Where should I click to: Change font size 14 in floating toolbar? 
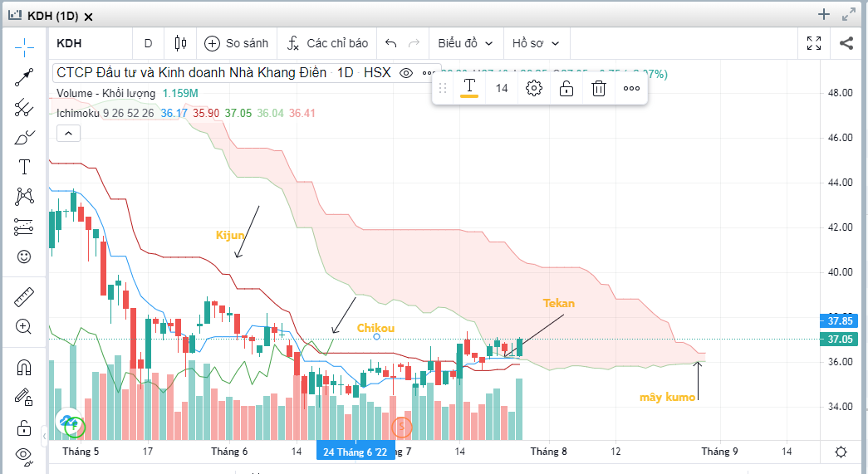click(502, 88)
